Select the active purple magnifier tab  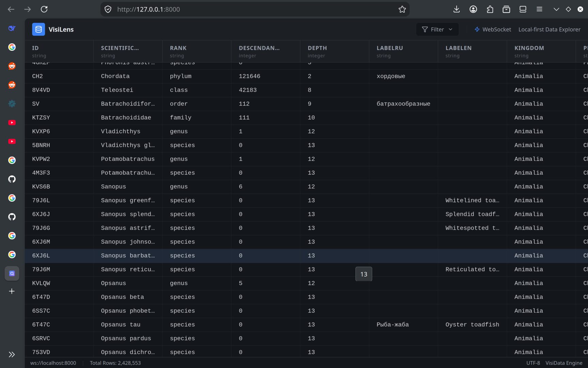12,273
